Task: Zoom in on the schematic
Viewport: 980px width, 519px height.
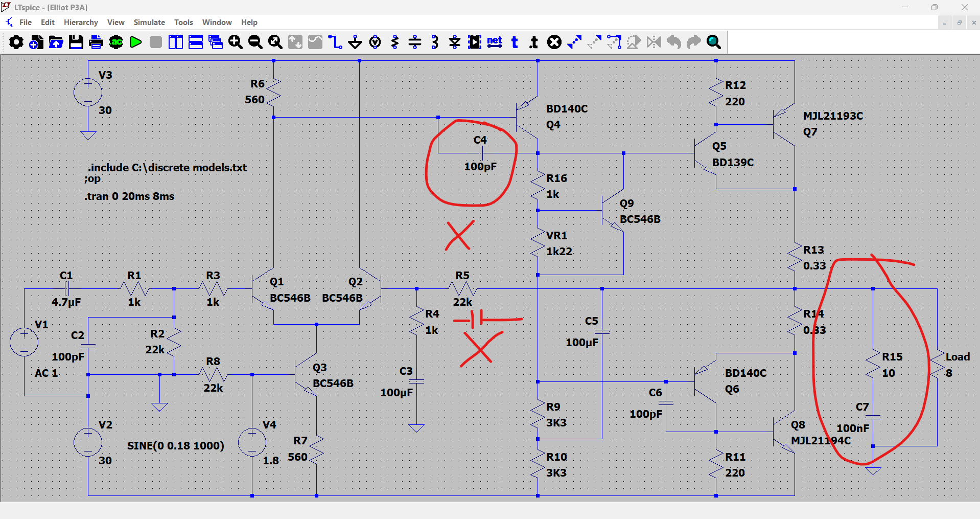Action: [236, 42]
